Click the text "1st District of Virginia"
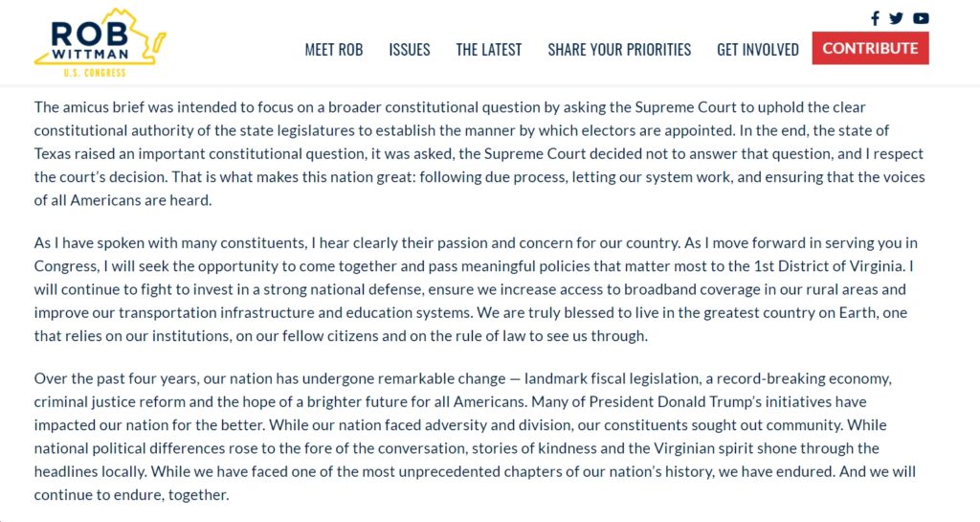980x522 pixels. 828,266
